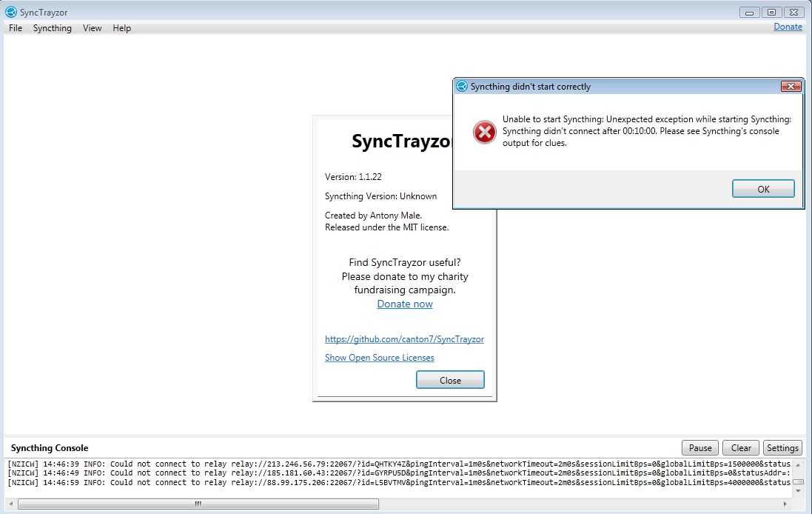Click the red error cross icon
This screenshot has width=812, height=514.
point(483,133)
